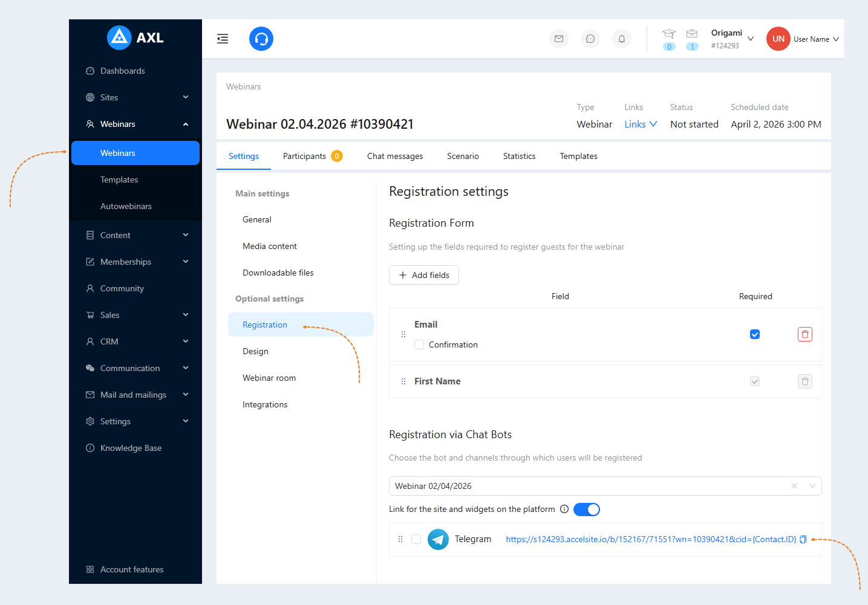Click the Add fields button
Screen dimensions: 868x605
[x=424, y=275]
